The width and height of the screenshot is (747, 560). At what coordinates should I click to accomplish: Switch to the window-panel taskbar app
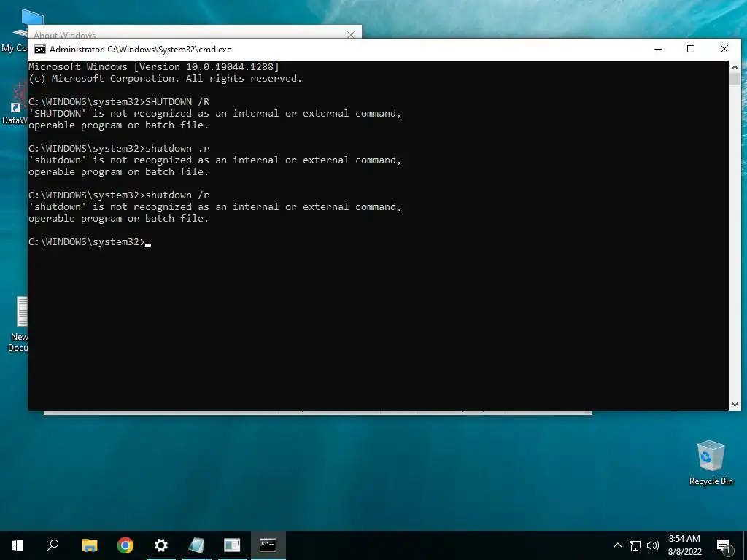point(232,545)
